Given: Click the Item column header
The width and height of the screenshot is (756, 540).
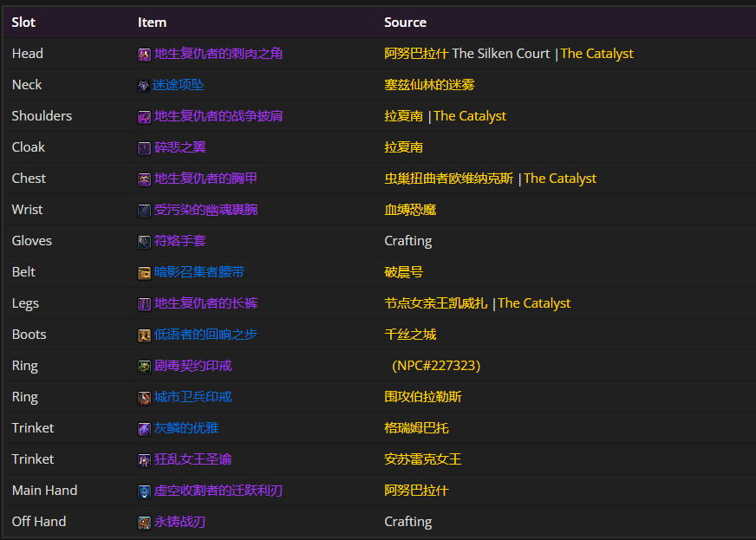Looking at the screenshot, I should tap(152, 23).
